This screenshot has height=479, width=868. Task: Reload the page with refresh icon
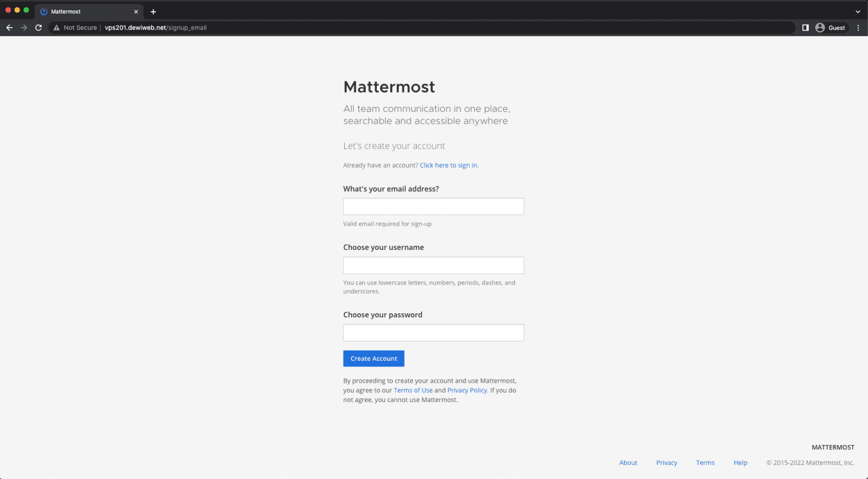38,28
